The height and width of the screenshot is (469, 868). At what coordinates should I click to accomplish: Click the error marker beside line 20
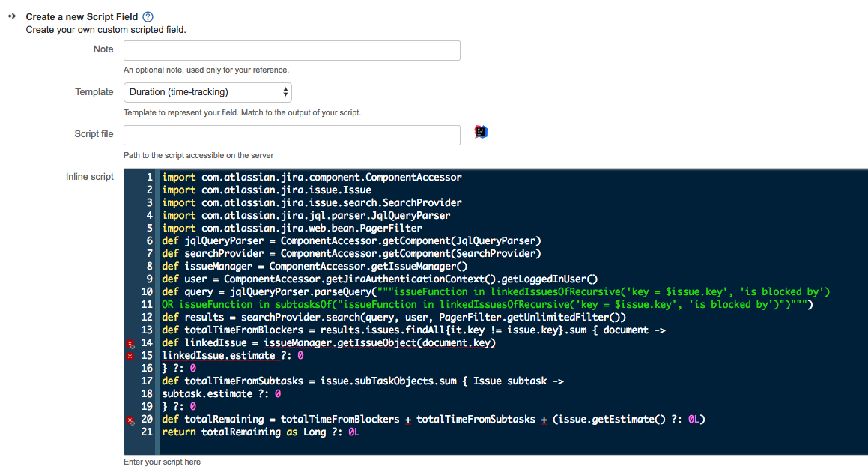130,419
